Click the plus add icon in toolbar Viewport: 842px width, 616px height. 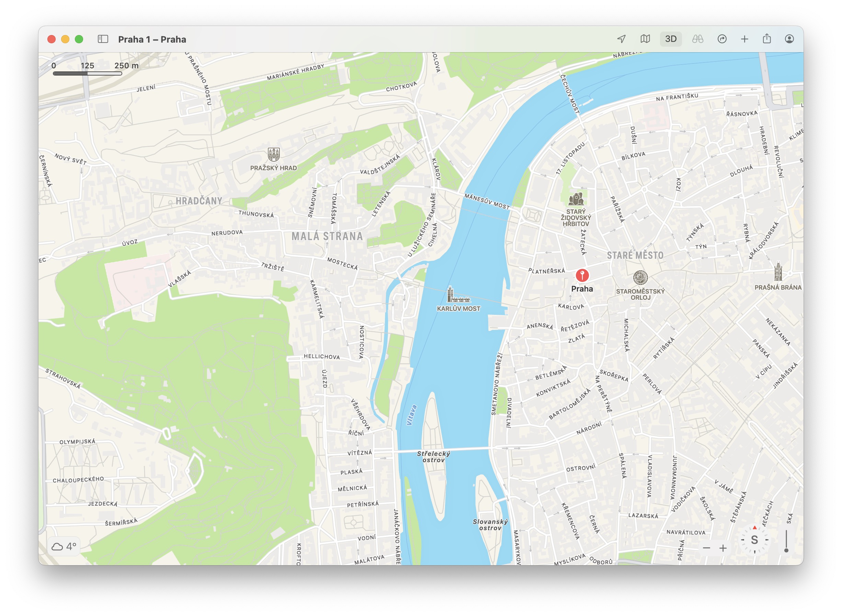pos(744,39)
